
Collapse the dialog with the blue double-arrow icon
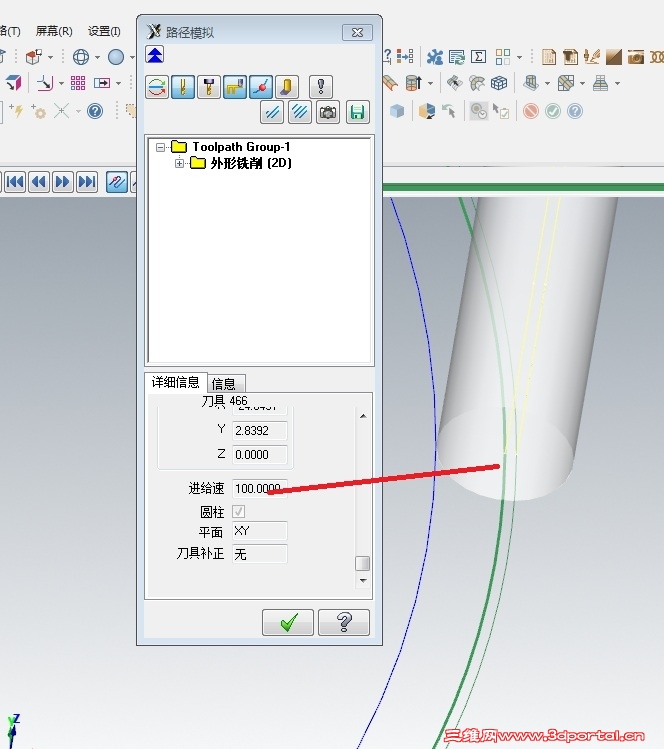pyautogui.click(x=155, y=55)
